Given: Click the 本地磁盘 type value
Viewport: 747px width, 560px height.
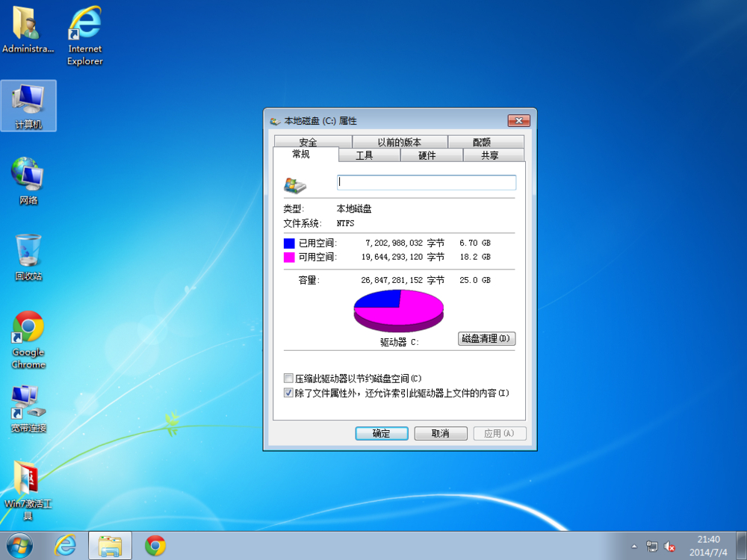Looking at the screenshot, I should pyautogui.click(x=354, y=208).
